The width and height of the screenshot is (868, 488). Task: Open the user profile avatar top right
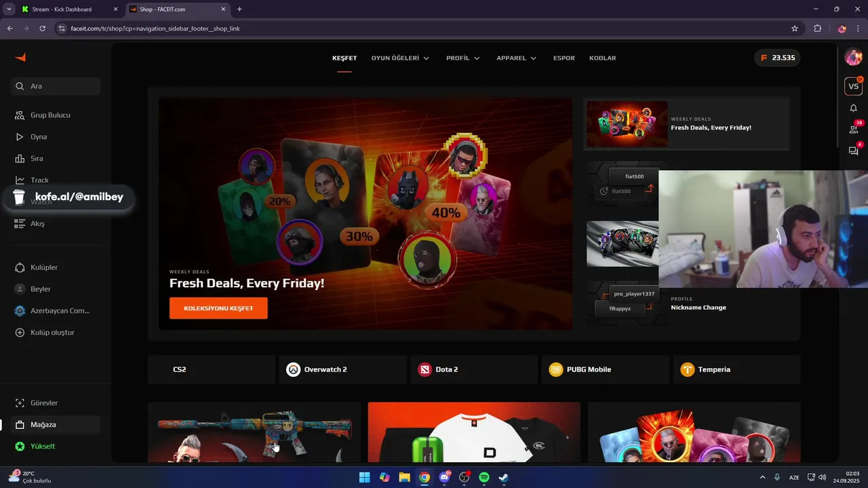click(853, 57)
